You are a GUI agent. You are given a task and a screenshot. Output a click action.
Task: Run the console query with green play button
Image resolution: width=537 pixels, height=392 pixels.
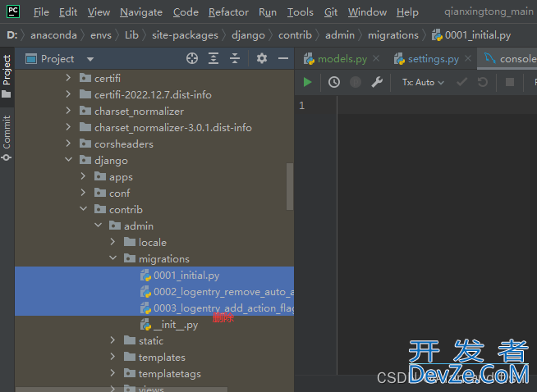[x=307, y=82]
